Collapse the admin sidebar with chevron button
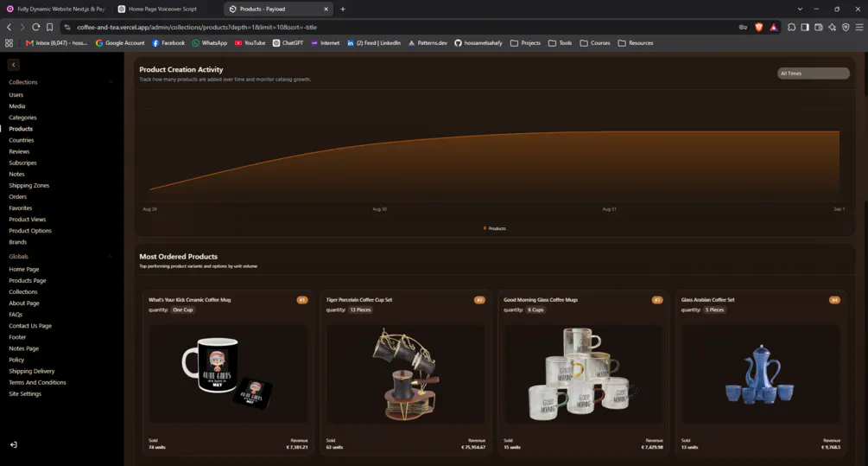The width and height of the screenshot is (868, 466). tap(13, 65)
